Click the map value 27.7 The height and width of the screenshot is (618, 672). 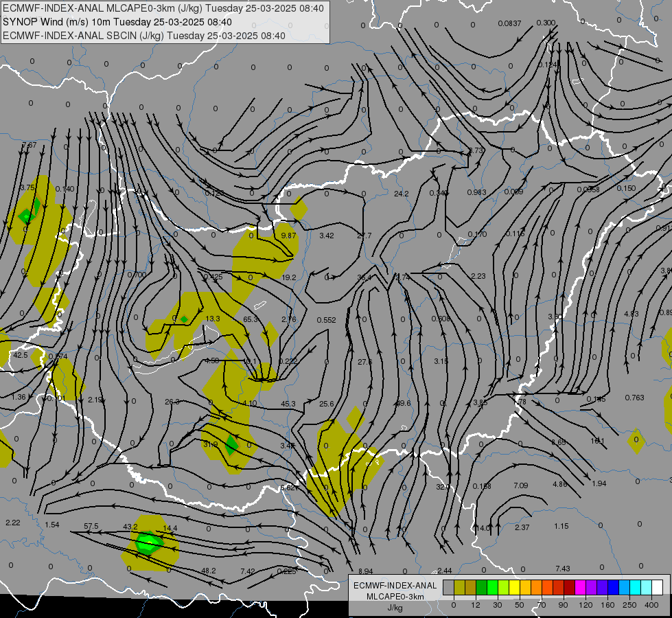[x=364, y=236]
